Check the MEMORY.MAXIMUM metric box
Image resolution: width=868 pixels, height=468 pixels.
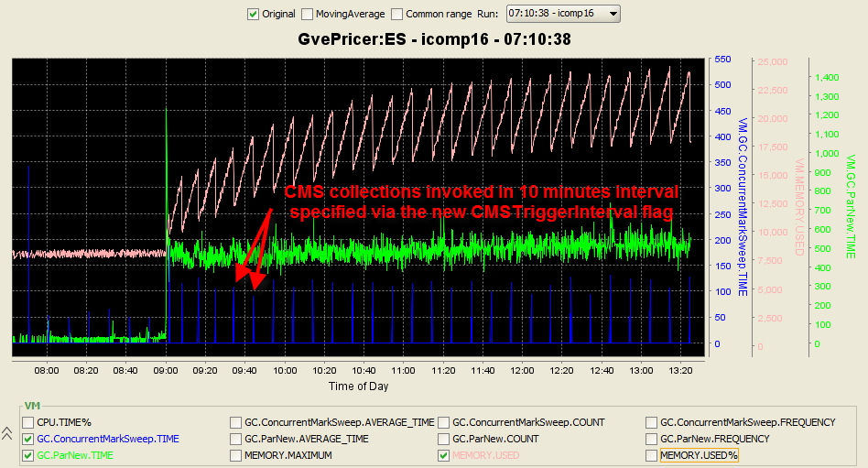point(236,455)
